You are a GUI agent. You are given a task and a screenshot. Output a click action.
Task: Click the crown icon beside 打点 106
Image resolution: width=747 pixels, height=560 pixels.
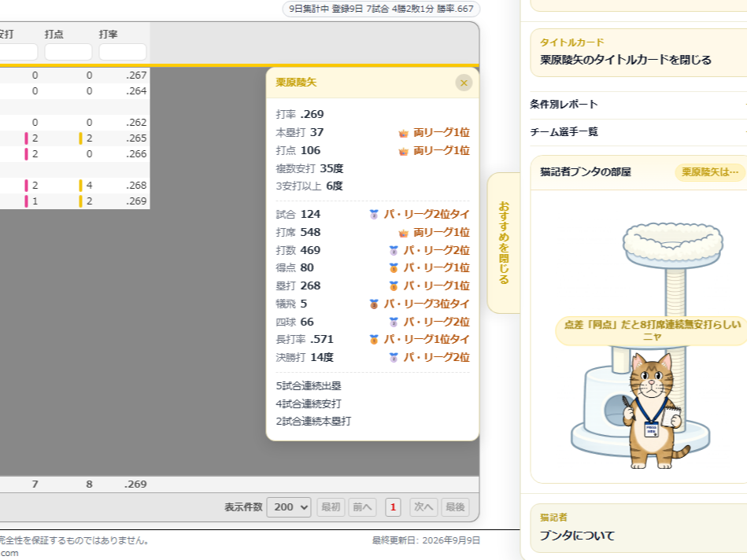pos(404,151)
